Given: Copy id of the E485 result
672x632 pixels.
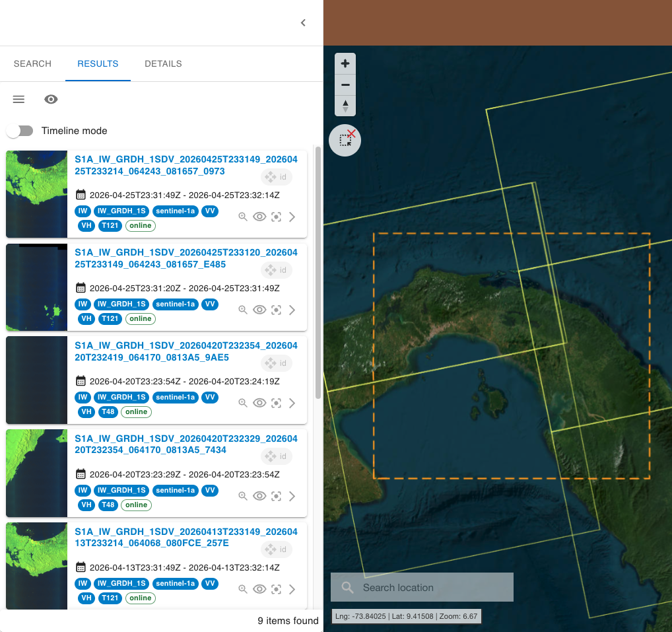Looking at the screenshot, I should [x=277, y=270].
